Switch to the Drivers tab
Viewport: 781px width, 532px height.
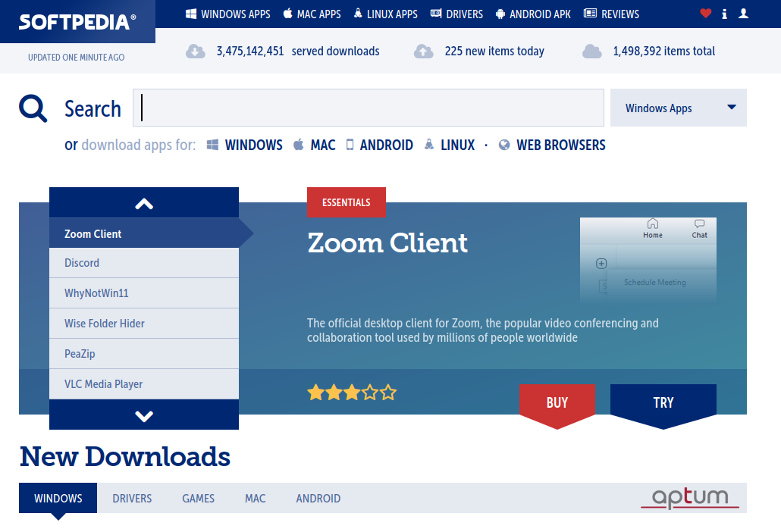pos(132,498)
